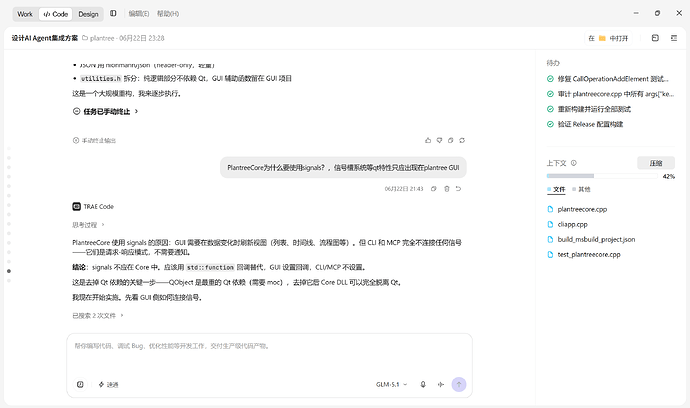Click the sparkle mode button in input box
This screenshot has width=690, height=408.
pyautogui.click(x=108, y=385)
